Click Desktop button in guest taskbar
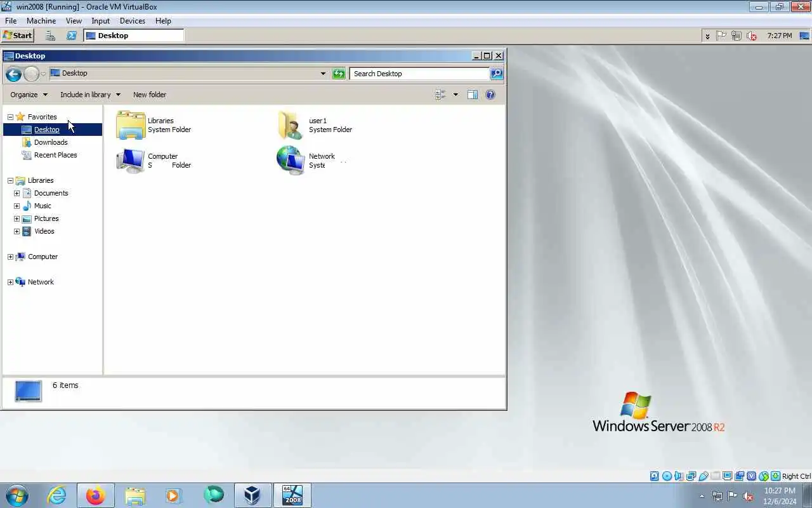This screenshot has width=812, height=508. 134,36
